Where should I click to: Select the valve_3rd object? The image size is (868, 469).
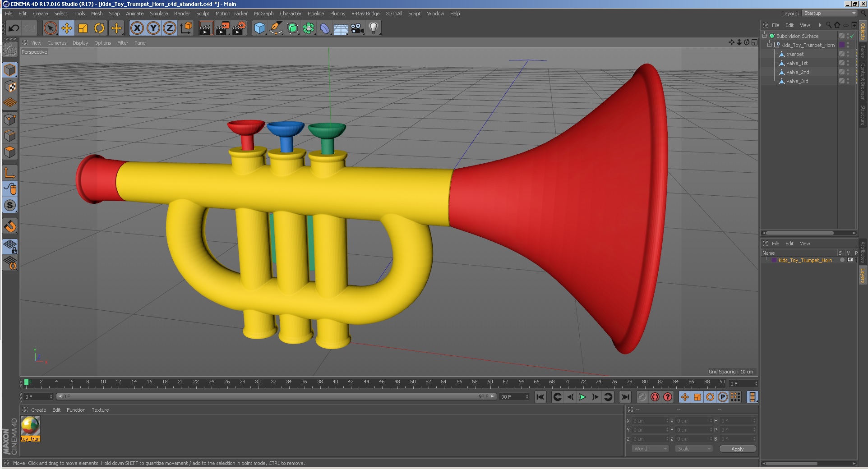point(797,81)
